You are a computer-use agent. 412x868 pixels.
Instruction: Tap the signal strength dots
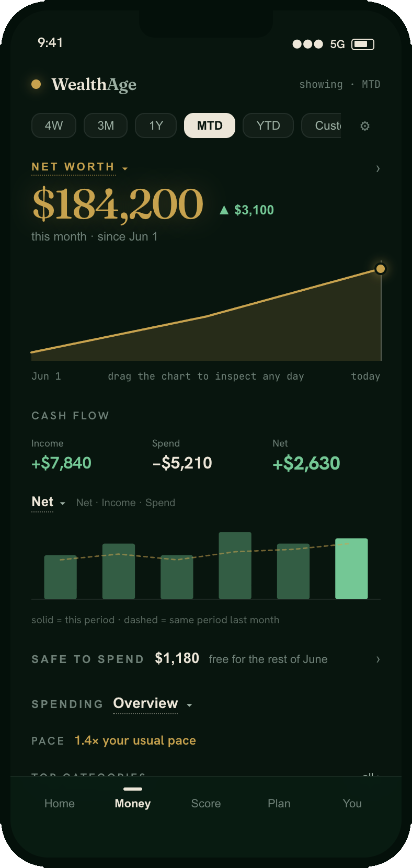pos(307,44)
